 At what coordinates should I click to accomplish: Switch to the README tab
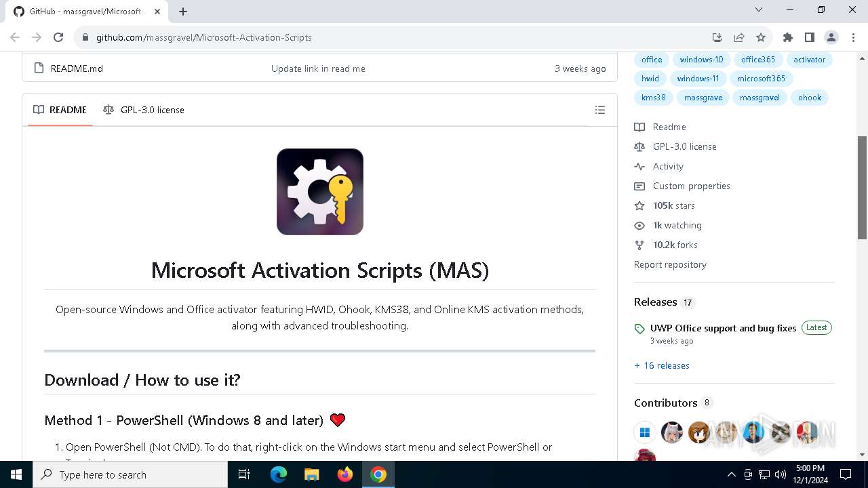[60, 110]
